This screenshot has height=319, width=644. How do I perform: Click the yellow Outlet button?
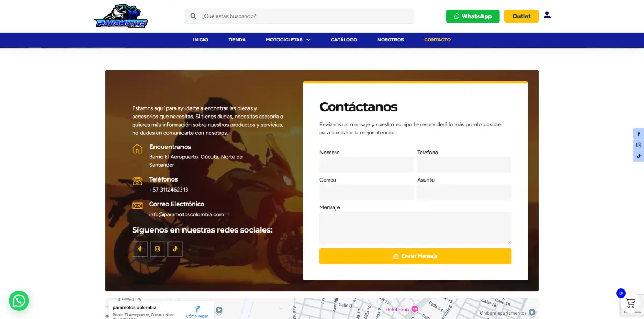pyautogui.click(x=521, y=16)
